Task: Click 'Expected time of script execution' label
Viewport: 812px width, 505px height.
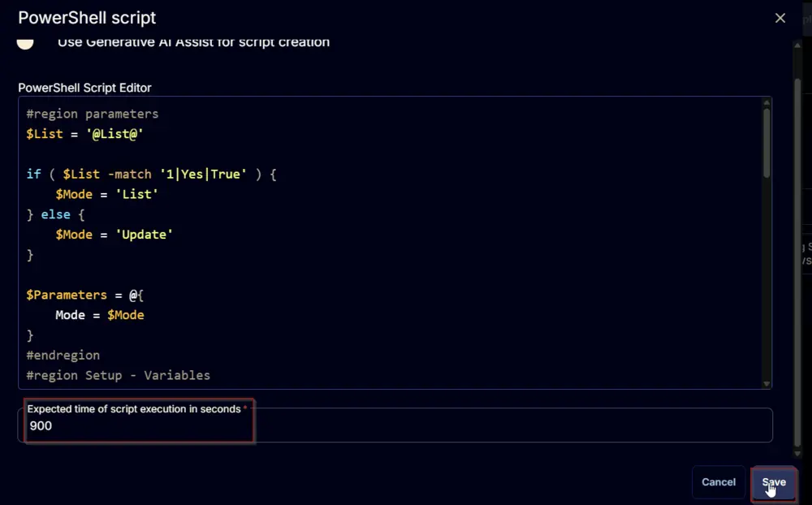Action: (x=134, y=409)
